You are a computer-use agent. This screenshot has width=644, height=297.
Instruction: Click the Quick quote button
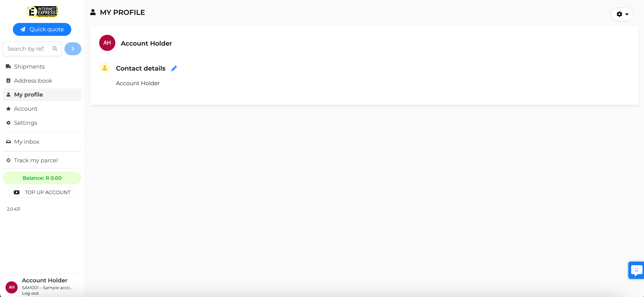(42, 29)
